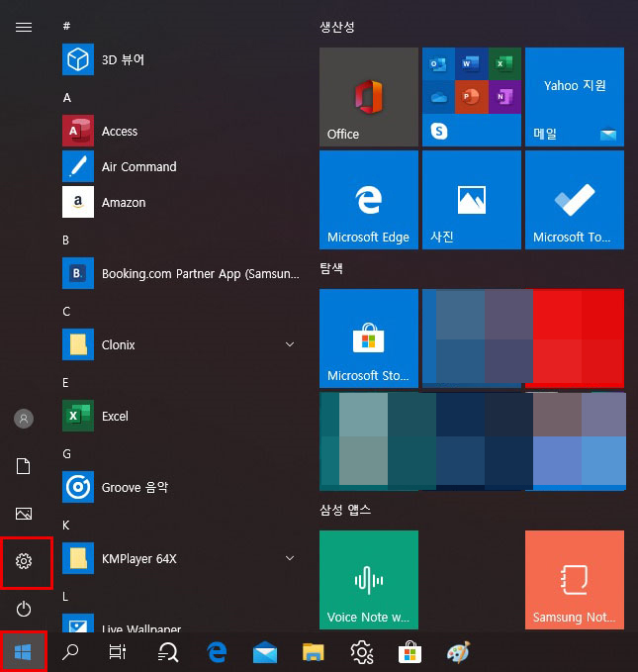Open Amazon from the app list
The image size is (638, 672).
[181, 202]
